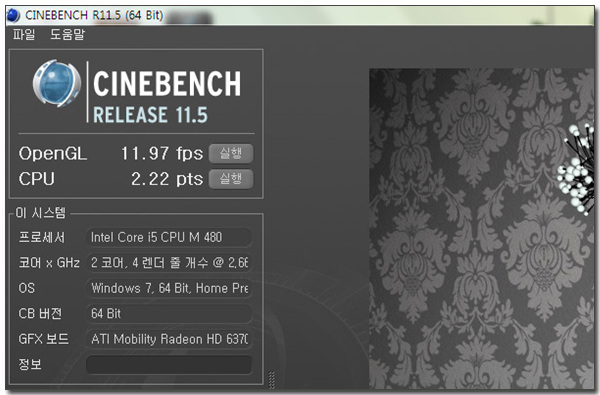Click the CPU score 2.22 pts
This screenshot has height=395, width=600.
tap(167, 179)
